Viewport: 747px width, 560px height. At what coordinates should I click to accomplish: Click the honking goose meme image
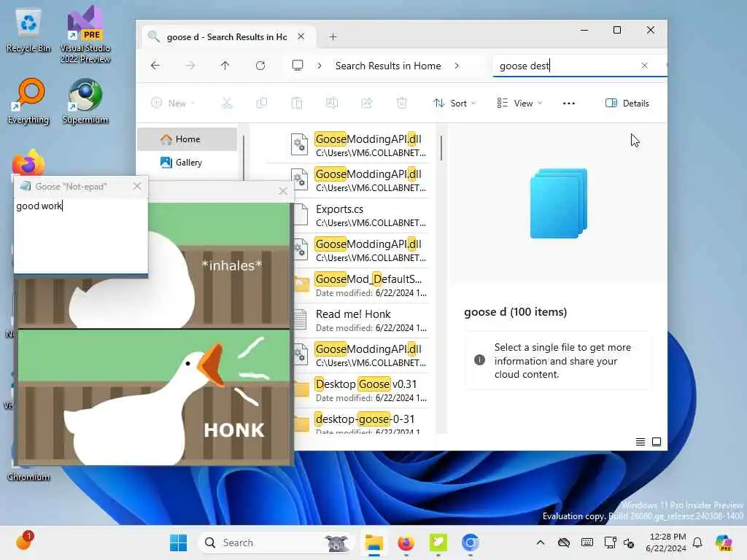click(x=153, y=397)
